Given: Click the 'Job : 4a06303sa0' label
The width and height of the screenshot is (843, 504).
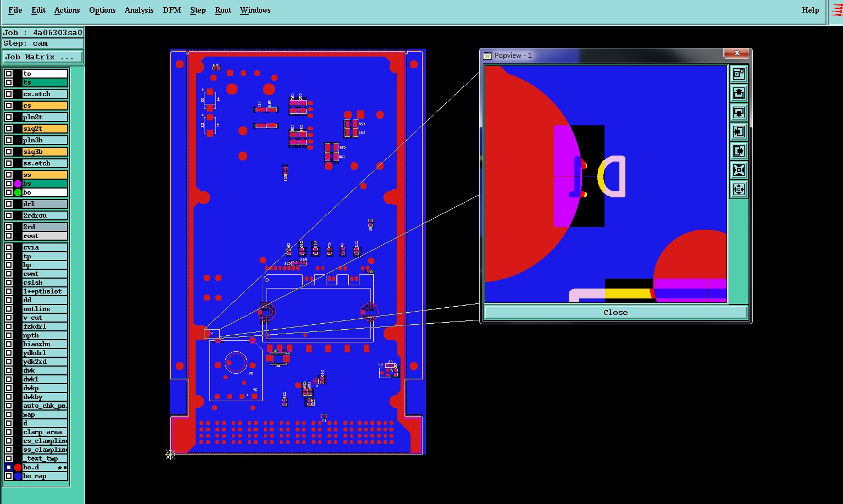Looking at the screenshot, I should coord(43,32).
